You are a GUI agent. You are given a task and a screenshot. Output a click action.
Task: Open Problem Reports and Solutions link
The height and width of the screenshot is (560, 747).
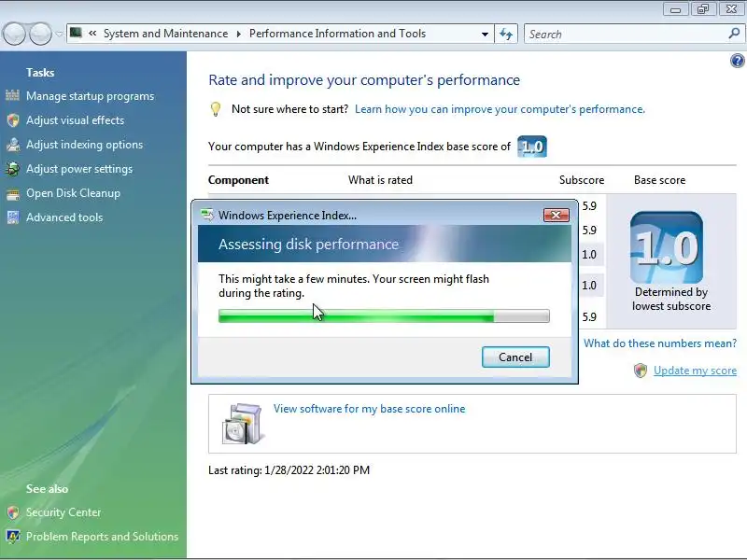click(102, 537)
